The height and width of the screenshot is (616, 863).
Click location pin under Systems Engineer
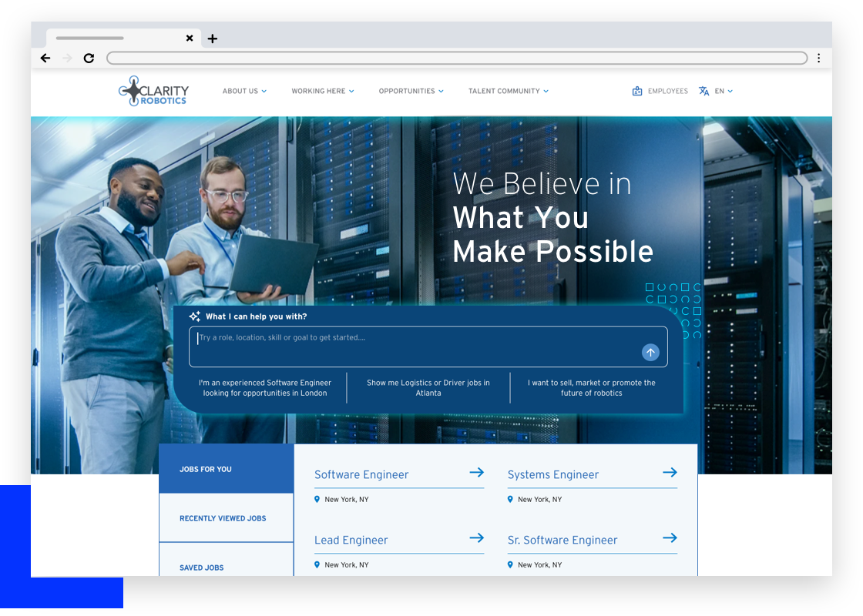(510, 500)
